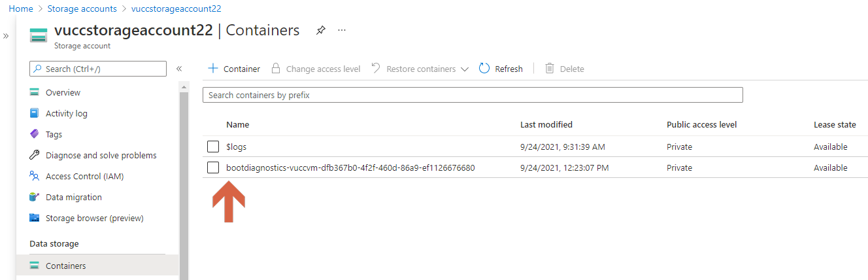The height and width of the screenshot is (280, 868).
Task: Click 9/24/2021, 9:31:39 AM cell
Action: (562, 147)
